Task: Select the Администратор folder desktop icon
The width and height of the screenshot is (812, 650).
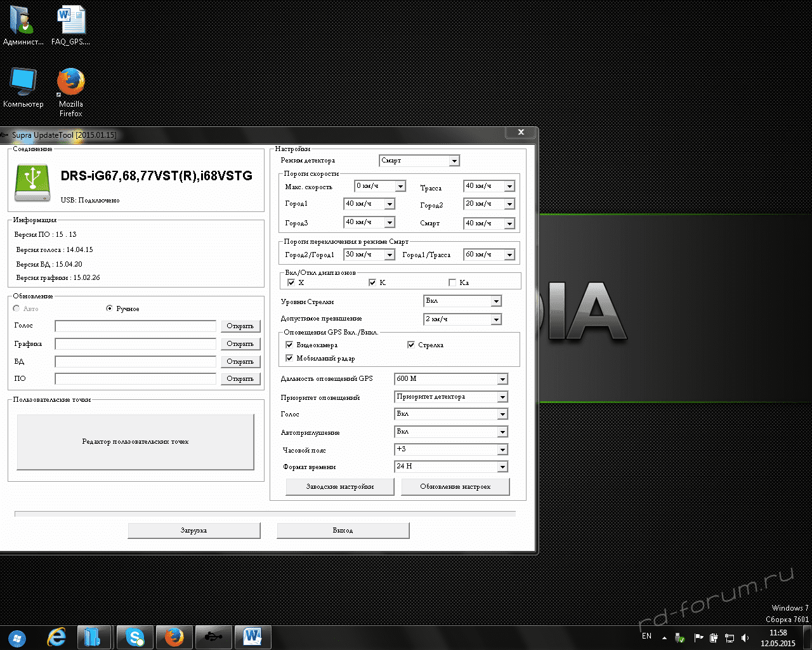Action: click(23, 26)
